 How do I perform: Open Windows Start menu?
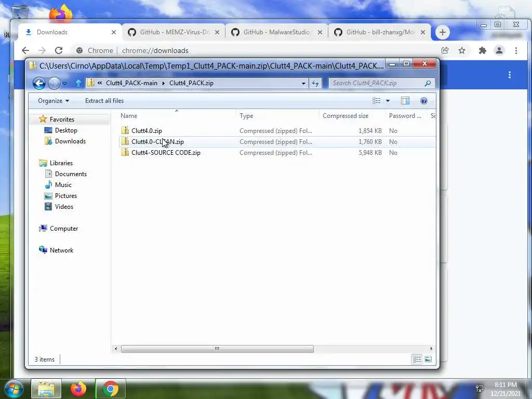click(14, 389)
